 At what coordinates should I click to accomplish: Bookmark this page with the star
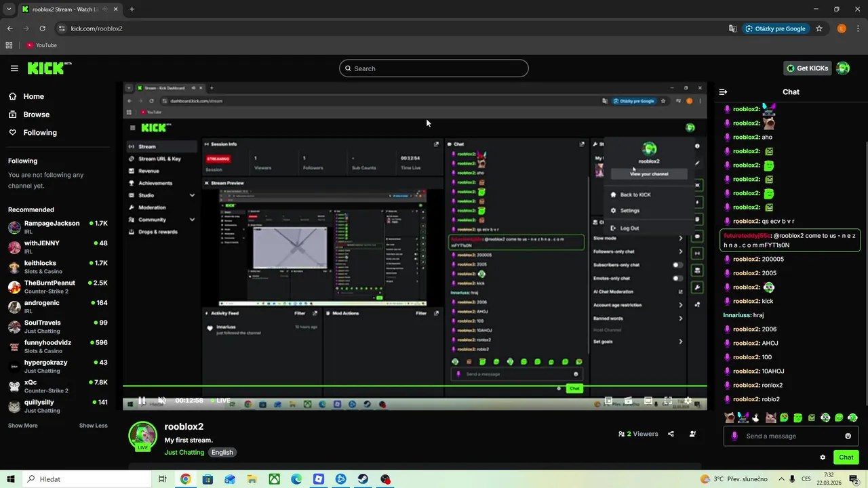click(x=819, y=28)
